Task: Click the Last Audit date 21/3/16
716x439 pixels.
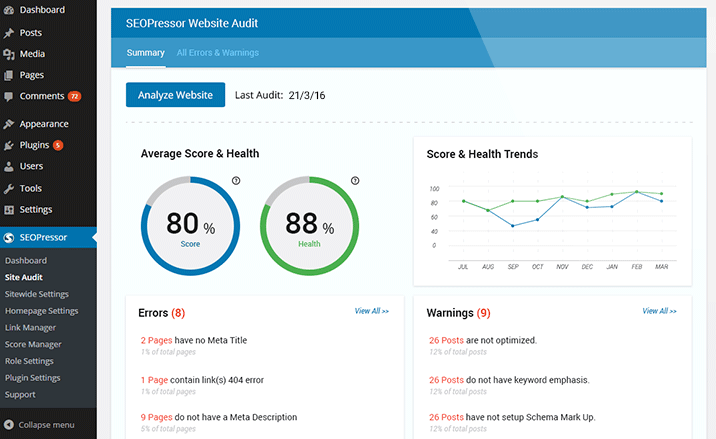Action: [307, 95]
